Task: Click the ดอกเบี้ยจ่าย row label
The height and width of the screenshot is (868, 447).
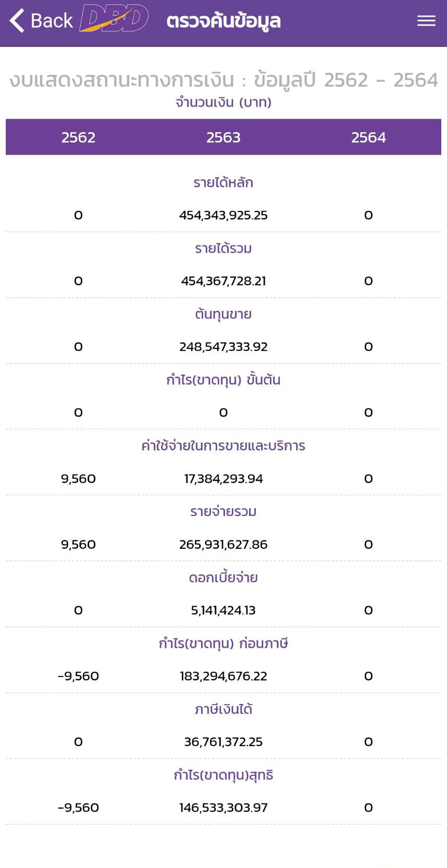Action: pos(223,577)
